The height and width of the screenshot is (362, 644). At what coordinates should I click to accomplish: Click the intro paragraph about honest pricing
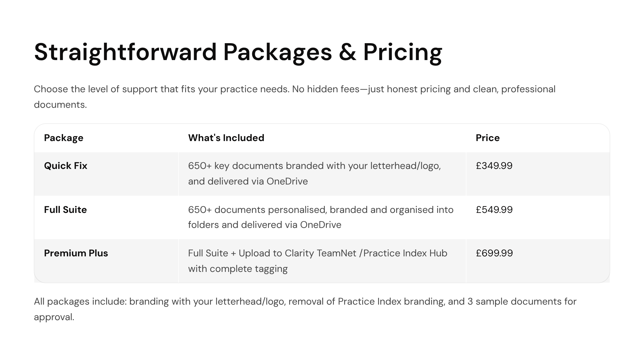tap(295, 97)
